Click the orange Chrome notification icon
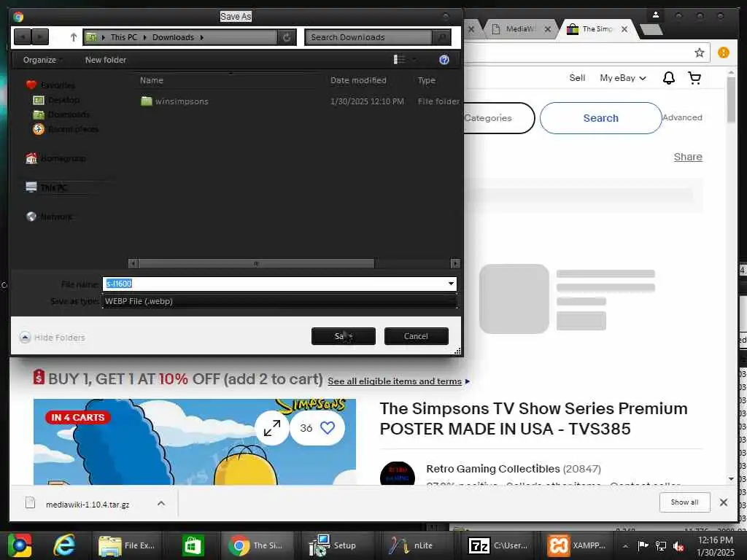The height and width of the screenshot is (560, 747). [723, 52]
